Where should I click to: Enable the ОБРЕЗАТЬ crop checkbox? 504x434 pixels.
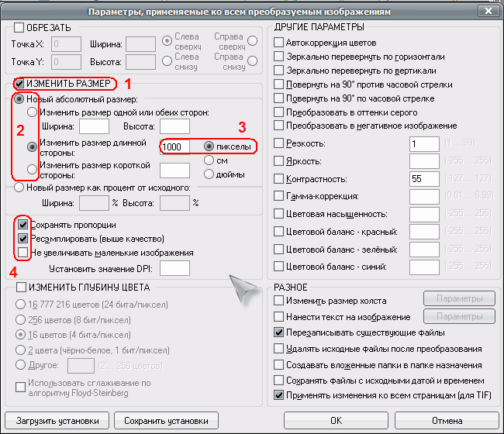(19, 28)
